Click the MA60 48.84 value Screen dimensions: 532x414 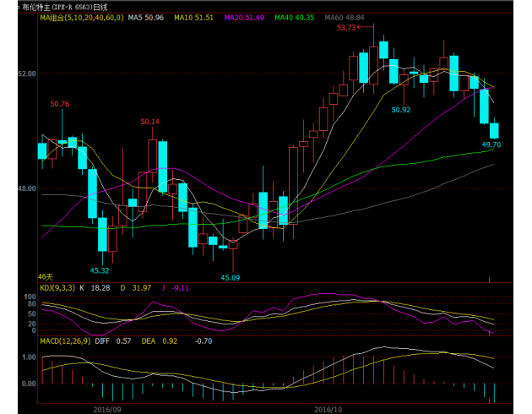click(345, 18)
